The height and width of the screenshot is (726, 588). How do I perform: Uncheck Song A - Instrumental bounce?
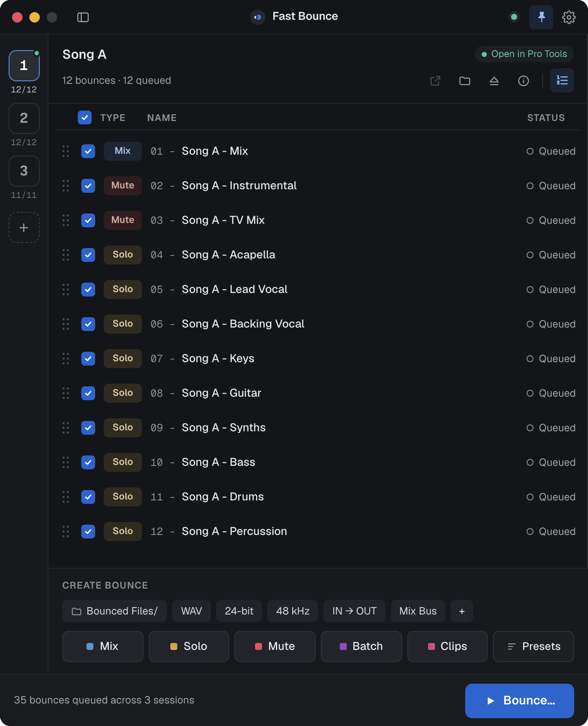coord(88,186)
